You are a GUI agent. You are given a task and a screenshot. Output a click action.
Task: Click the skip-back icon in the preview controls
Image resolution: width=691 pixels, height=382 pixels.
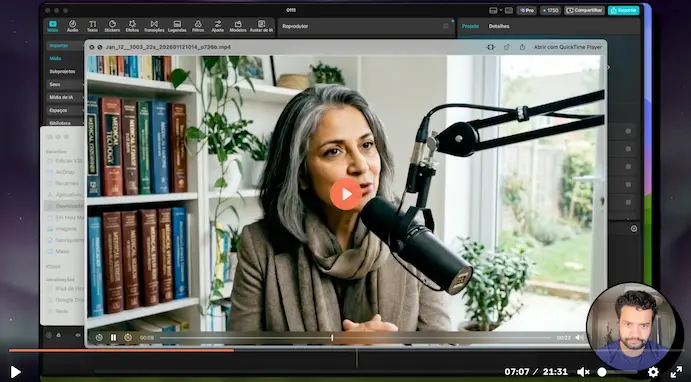click(99, 337)
